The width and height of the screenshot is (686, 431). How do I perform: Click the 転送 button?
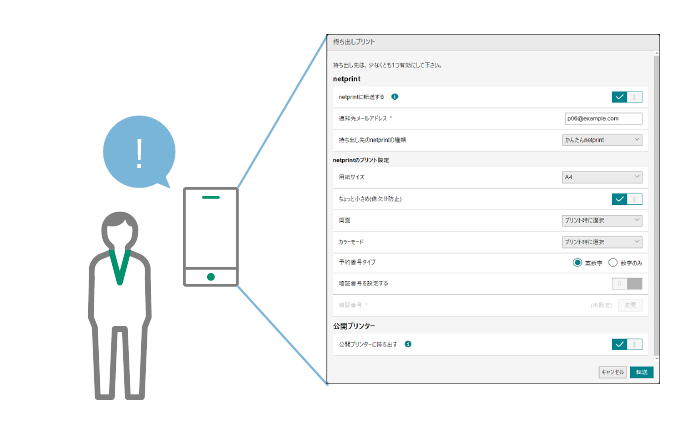(x=641, y=372)
